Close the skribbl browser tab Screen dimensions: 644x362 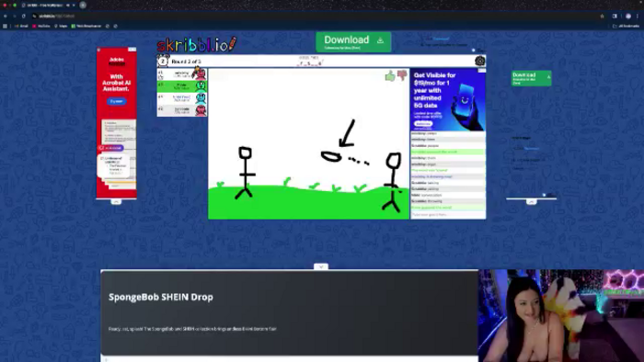tap(74, 6)
